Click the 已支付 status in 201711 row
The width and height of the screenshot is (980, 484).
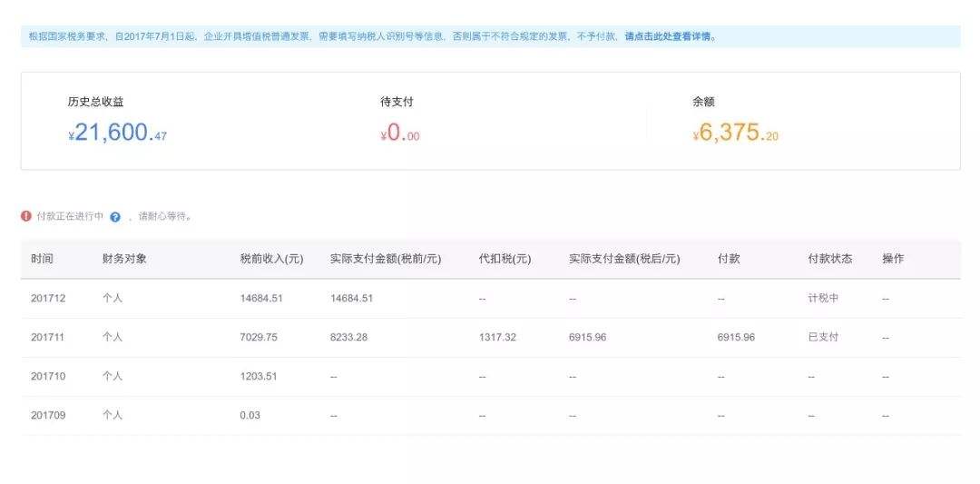[823, 337]
